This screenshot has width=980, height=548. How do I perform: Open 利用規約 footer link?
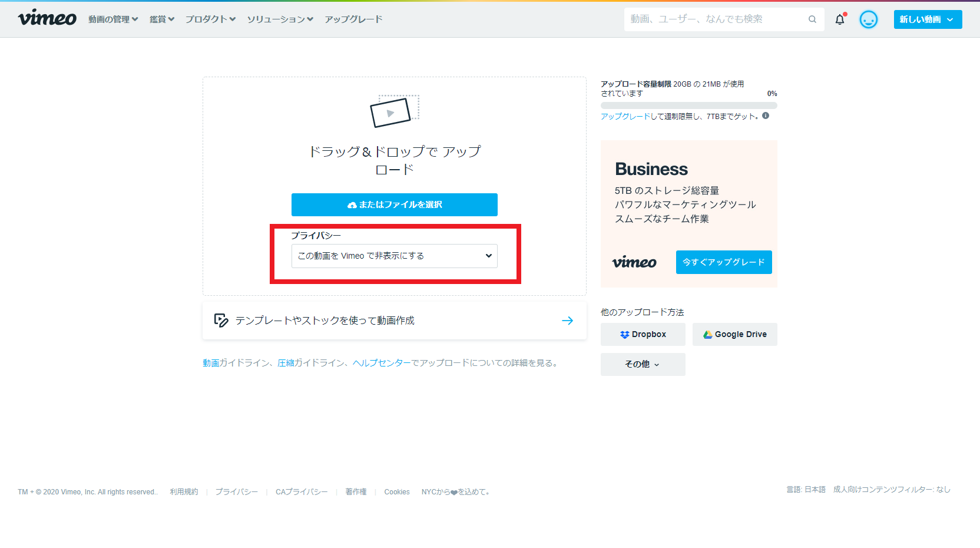coord(184,492)
